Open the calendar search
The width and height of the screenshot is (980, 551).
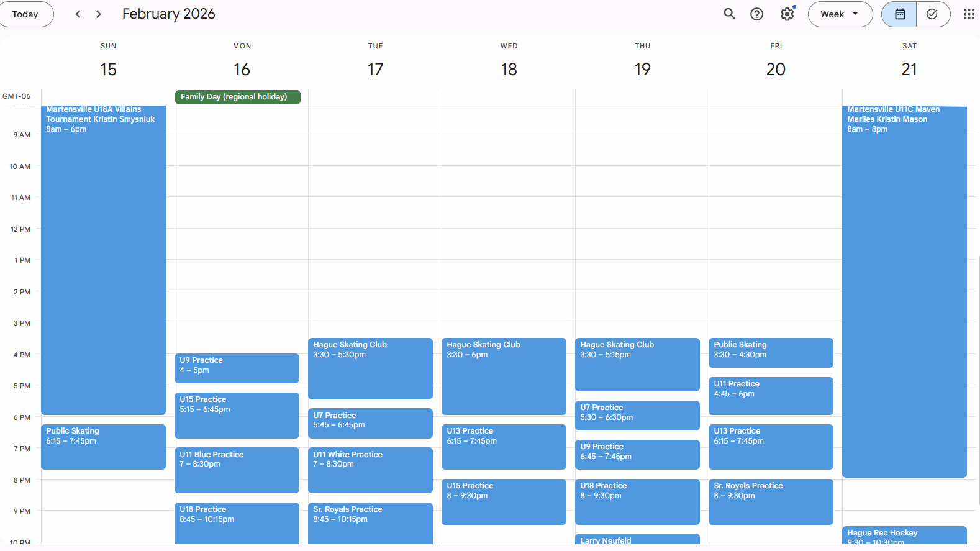point(729,14)
